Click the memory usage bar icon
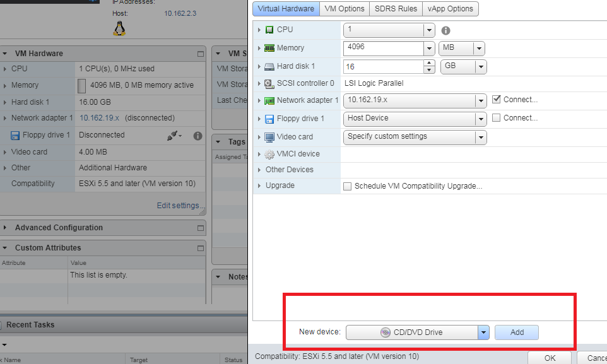The width and height of the screenshot is (607, 364). click(81, 86)
